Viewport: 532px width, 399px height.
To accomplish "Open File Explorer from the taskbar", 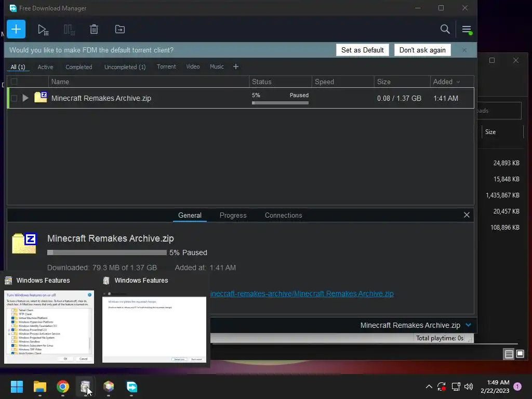I will point(39,387).
